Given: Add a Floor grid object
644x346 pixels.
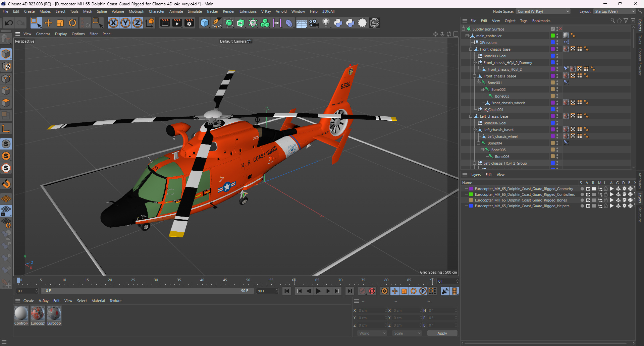Looking at the screenshot, I should point(302,23).
